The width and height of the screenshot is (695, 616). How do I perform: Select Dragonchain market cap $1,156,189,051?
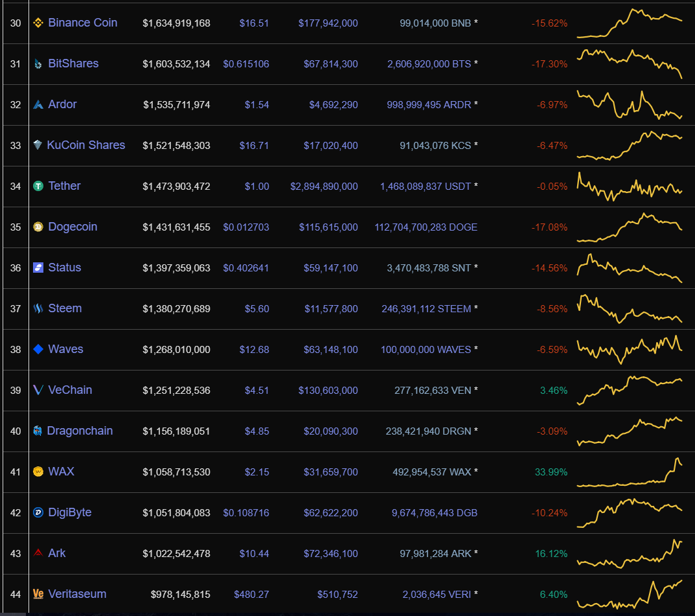[x=176, y=431]
